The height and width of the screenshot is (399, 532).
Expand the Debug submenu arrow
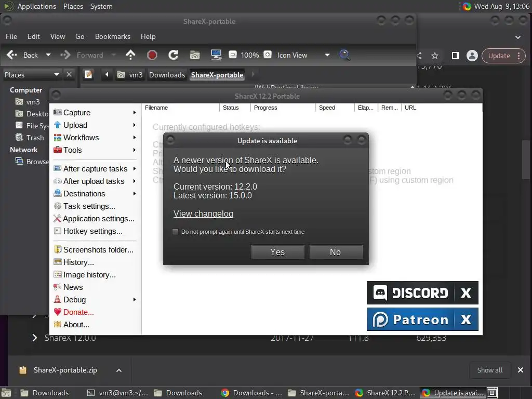tap(135, 300)
